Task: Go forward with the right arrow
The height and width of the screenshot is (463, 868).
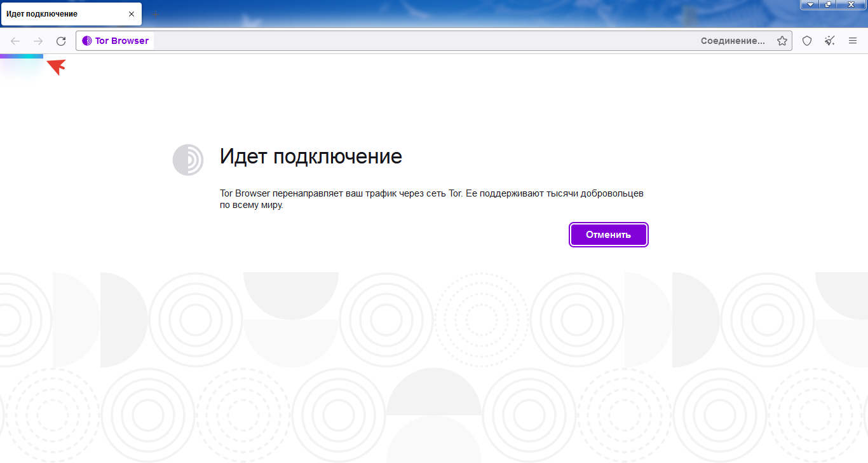Action: pos(38,41)
